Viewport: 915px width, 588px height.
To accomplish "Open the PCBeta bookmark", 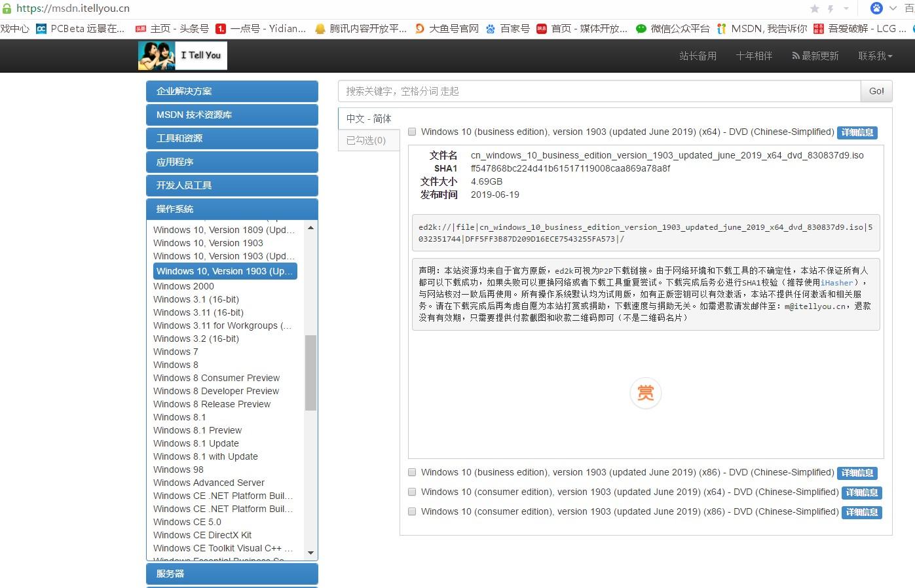I will point(80,29).
